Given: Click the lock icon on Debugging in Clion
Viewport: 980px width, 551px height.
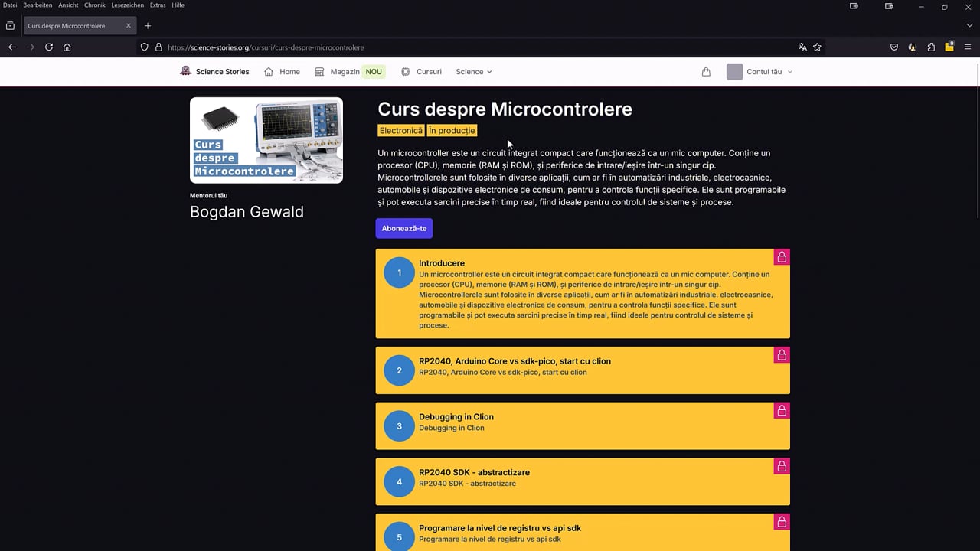Looking at the screenshot, I should click(782, 411).
